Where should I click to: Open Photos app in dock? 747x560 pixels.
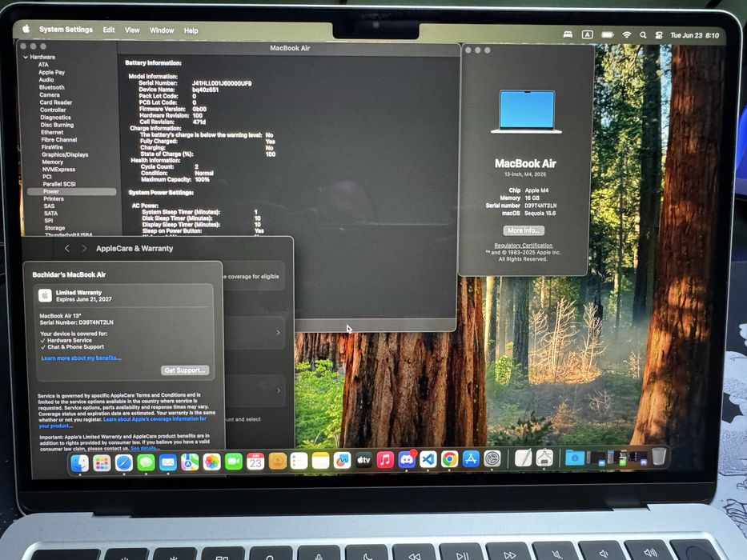(x=211, y=462)
